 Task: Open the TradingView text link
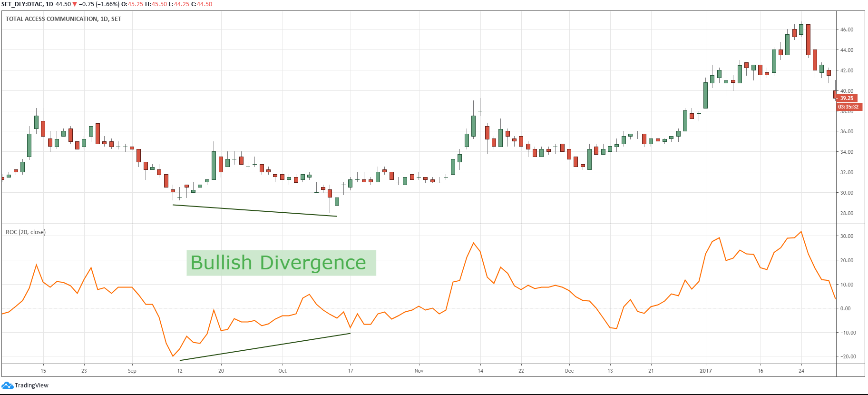click(31, 385)
